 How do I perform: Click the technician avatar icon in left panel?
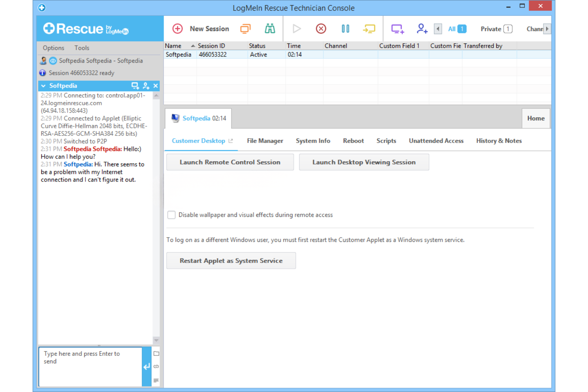43,61
